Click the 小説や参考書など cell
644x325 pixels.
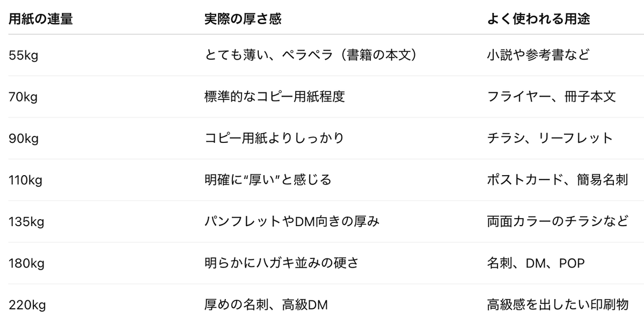pyautogui.click(x=538, y=55)
